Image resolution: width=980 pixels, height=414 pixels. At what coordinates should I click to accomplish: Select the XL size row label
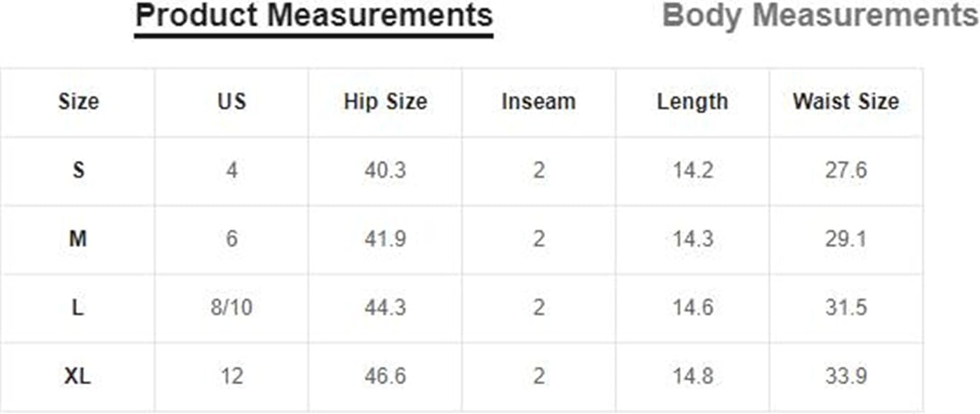coord(78,376)
